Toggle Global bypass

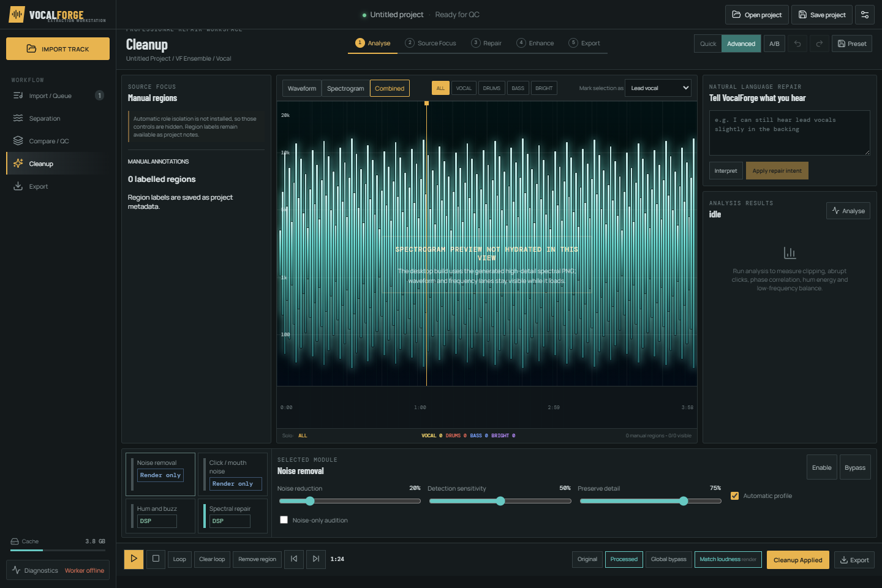[x=668, y=559]
